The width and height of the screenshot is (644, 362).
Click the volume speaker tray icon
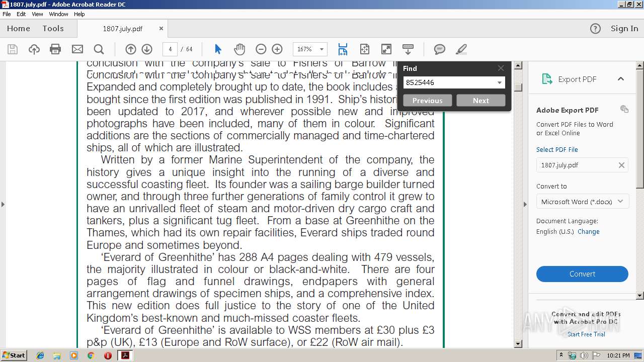[x=584, y=355]
